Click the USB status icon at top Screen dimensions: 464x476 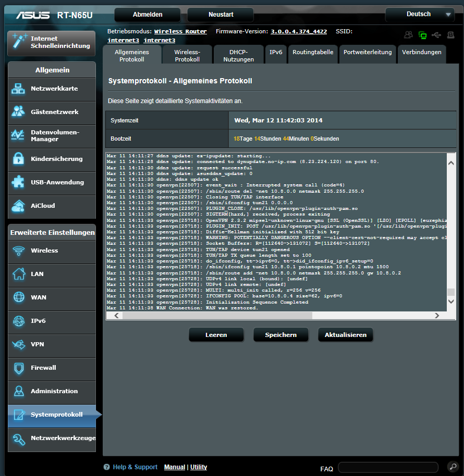436,35
